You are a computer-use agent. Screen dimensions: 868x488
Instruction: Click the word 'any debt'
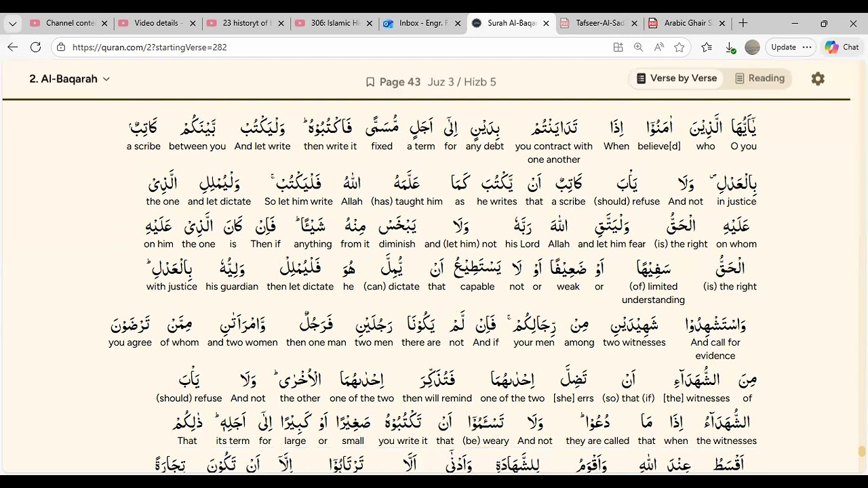pos(485,146)
